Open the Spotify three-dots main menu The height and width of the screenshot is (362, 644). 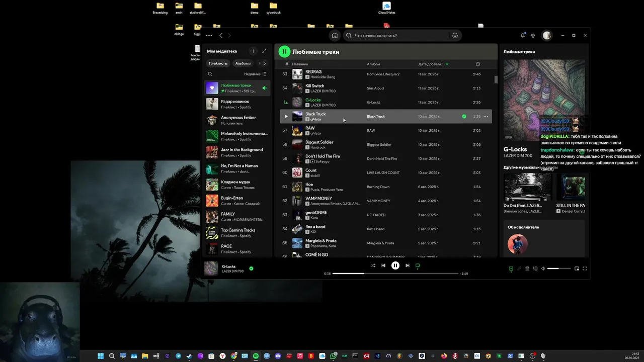click(209, 36)
